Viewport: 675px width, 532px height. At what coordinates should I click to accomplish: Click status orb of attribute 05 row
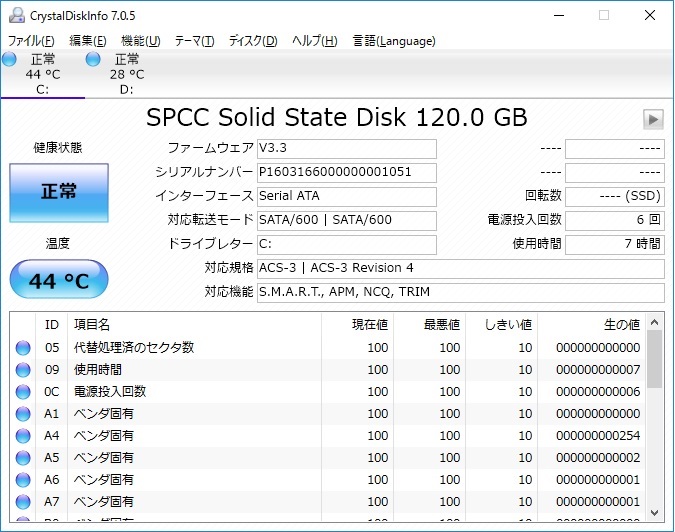click(23, 348)
